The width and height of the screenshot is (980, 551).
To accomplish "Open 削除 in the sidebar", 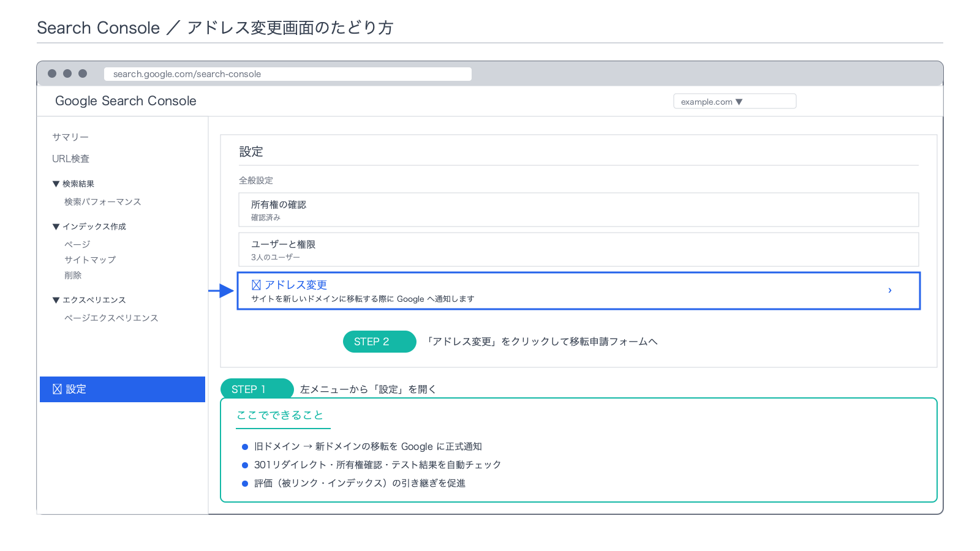I will tap(73, 275).
